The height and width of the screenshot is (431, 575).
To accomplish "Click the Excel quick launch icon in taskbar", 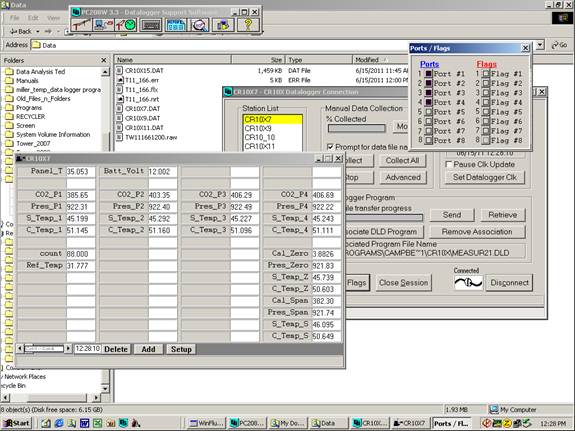I will 97,423.
